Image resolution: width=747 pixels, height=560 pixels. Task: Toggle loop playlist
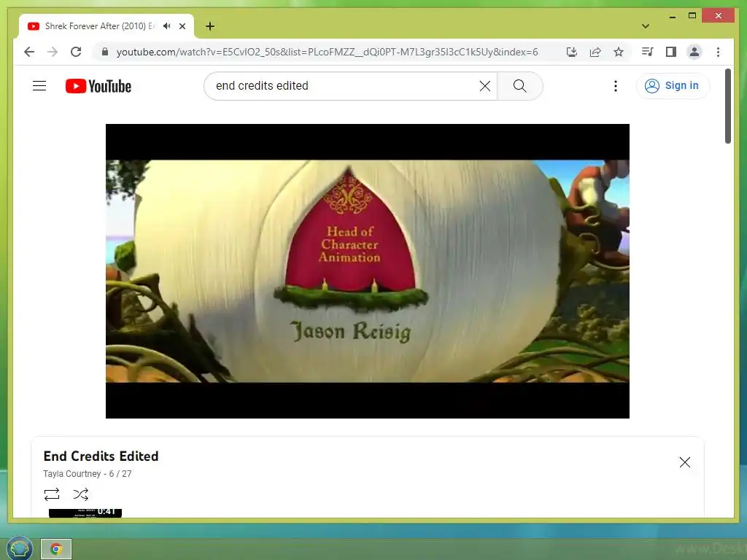[x=52, y=494]
